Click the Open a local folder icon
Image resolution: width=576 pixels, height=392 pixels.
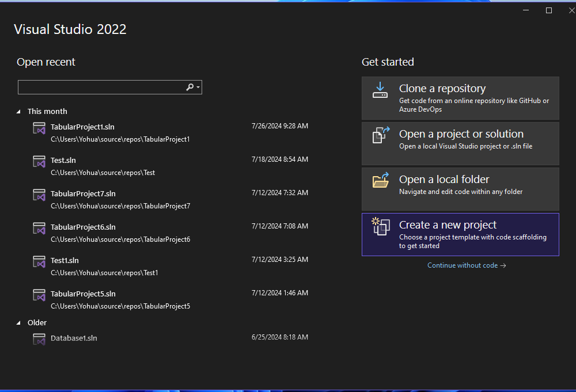(x=381, y=180)
